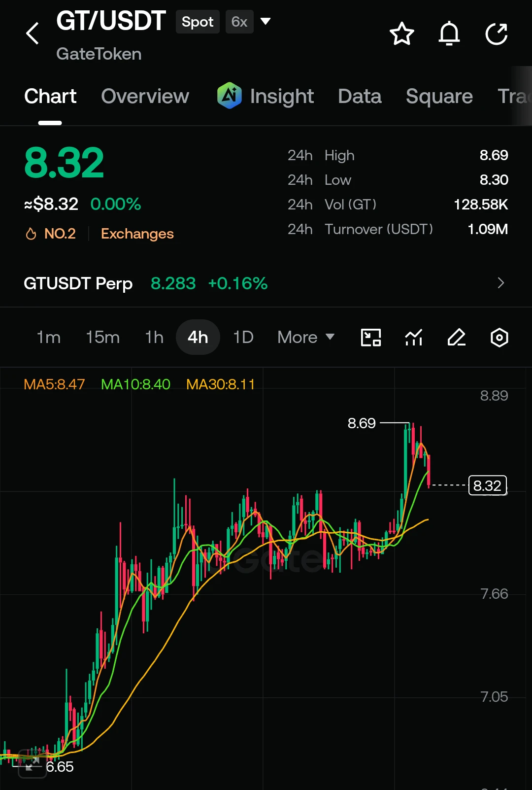Tap the MA30:8.11 indicator label
Image resolution: width=532 pixels, height=790 pixels.
[x=221, y=384]
